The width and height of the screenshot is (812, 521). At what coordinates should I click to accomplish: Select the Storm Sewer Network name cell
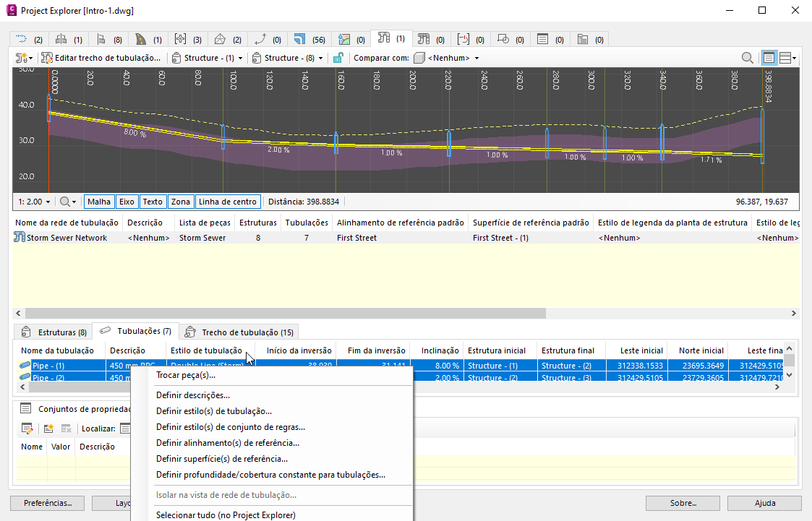[x=67, y=238]
